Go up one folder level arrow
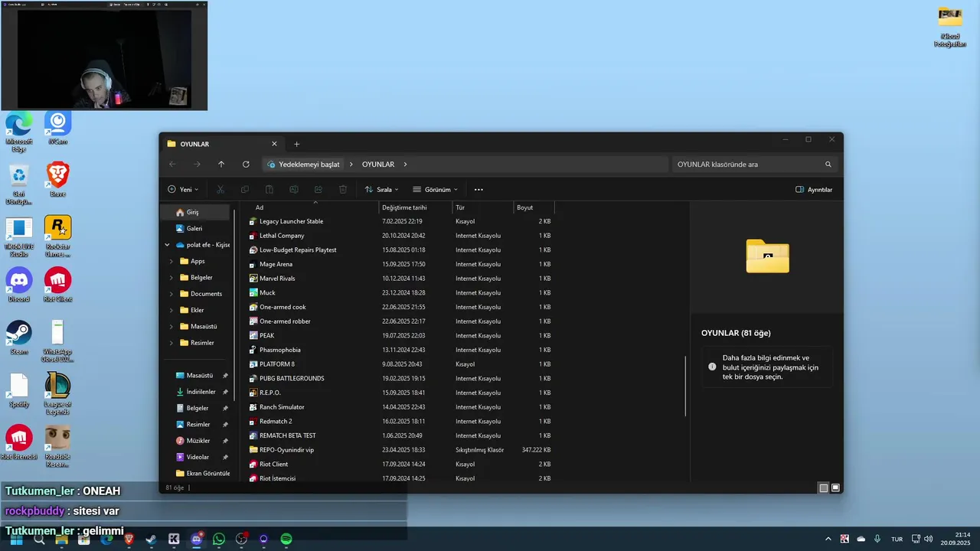The image size is (980, 551). 221,165
